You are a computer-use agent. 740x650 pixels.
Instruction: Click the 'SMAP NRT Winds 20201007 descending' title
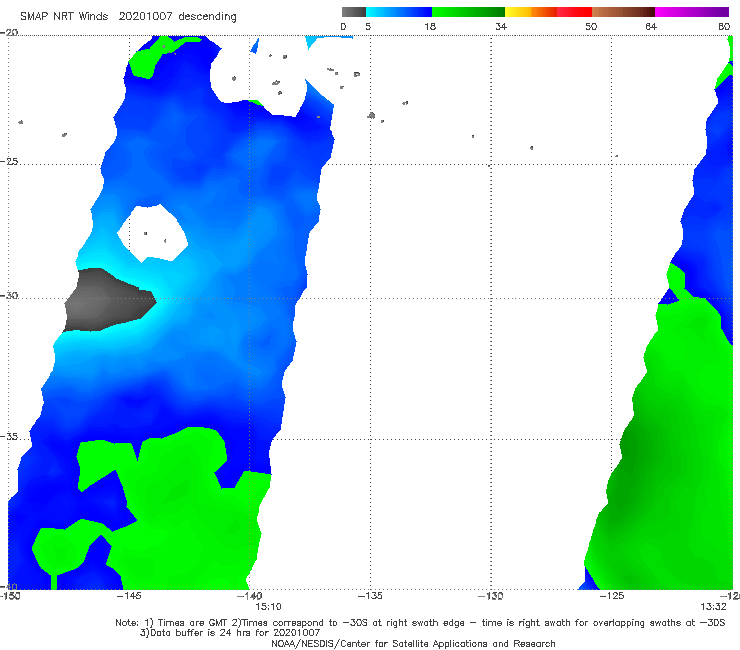(x=128, y=17)
